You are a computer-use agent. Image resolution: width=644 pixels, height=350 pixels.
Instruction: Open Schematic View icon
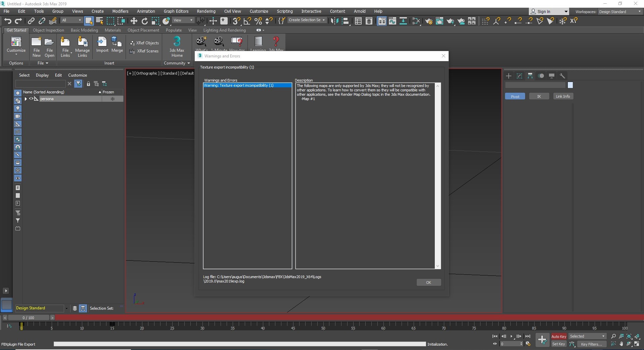(403, 21)
